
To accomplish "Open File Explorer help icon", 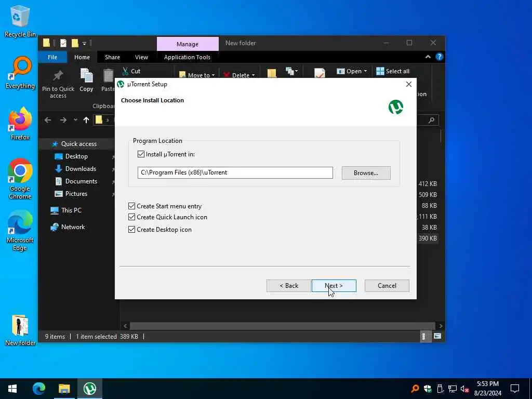I will (x=440, y=57).
